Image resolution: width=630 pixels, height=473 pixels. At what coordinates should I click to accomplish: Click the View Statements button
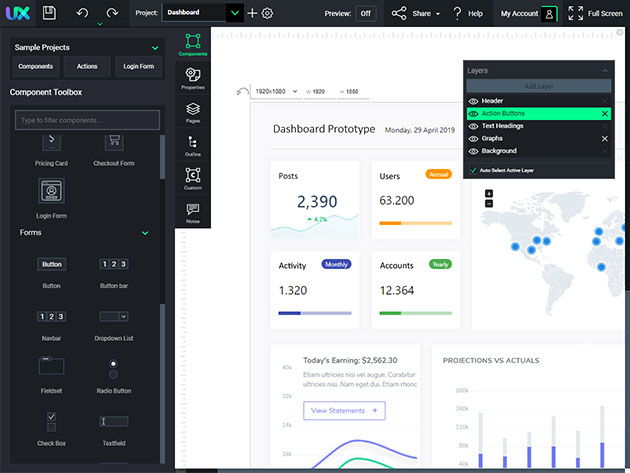click(344, 411)
